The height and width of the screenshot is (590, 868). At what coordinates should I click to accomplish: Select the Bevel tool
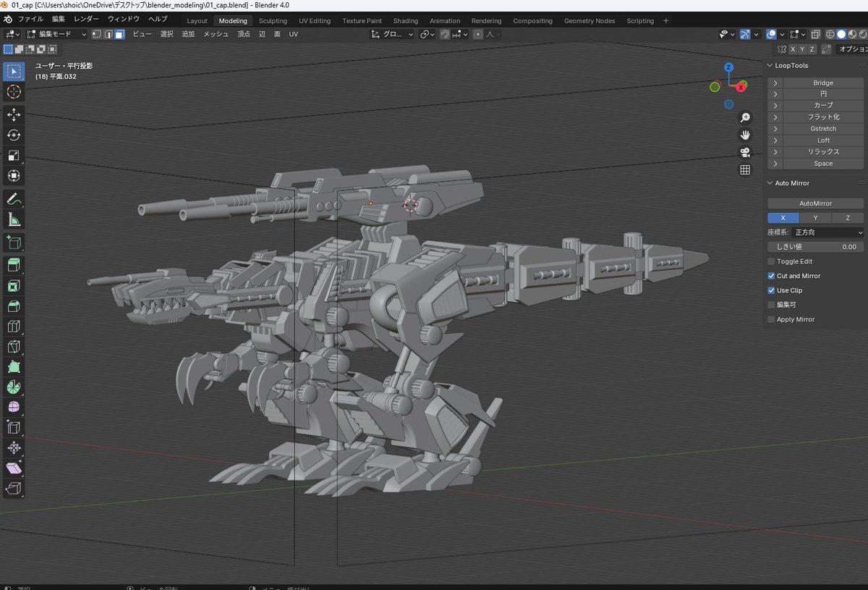click(14, 305)
